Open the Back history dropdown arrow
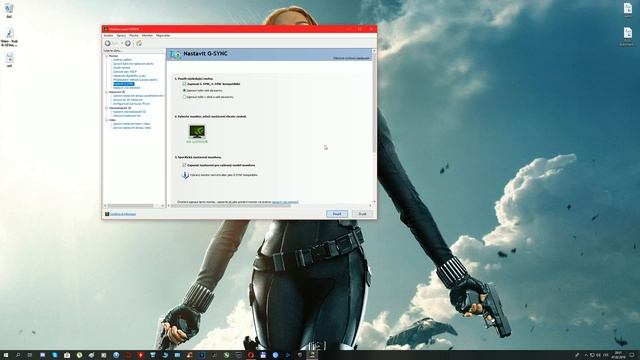Image resolution: width=640 pixels, height=360 pixels. pos(122,43)
